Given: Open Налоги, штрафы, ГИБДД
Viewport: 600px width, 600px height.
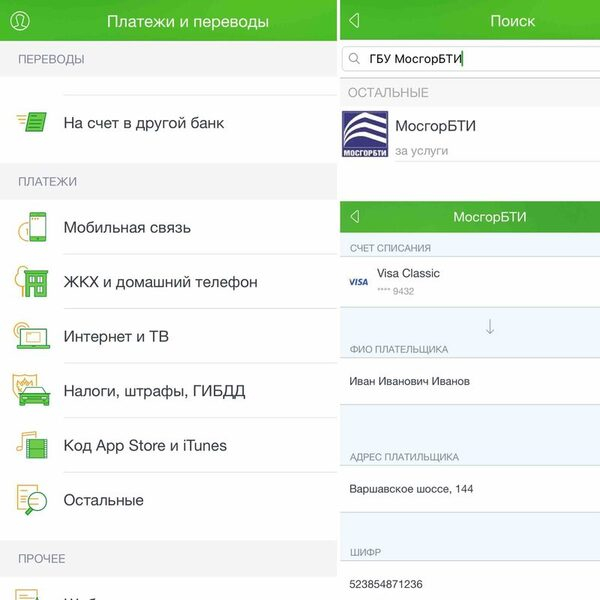Looking at the screenshot, I should tap(168, 390).
